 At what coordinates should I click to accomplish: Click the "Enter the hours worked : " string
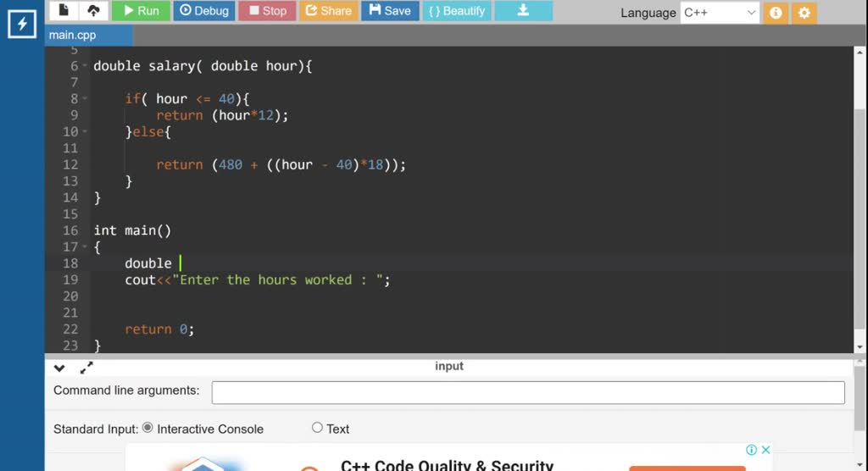[278, 280]
